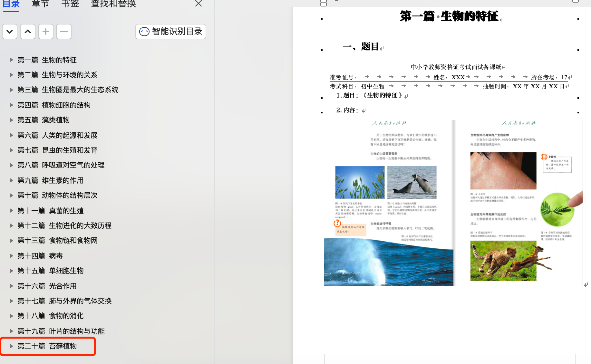Expand the 第一篇 生物的特征 arrow

(12, 60)
